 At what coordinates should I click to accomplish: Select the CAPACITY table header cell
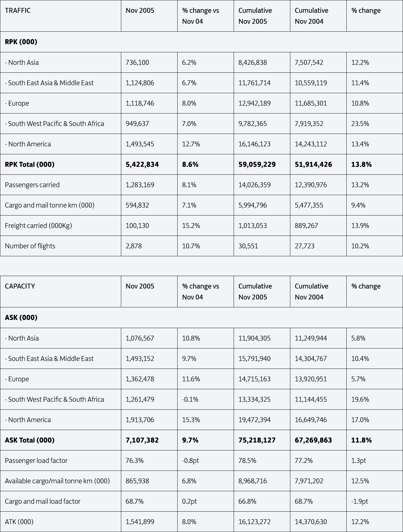click(x=61, y=292)
